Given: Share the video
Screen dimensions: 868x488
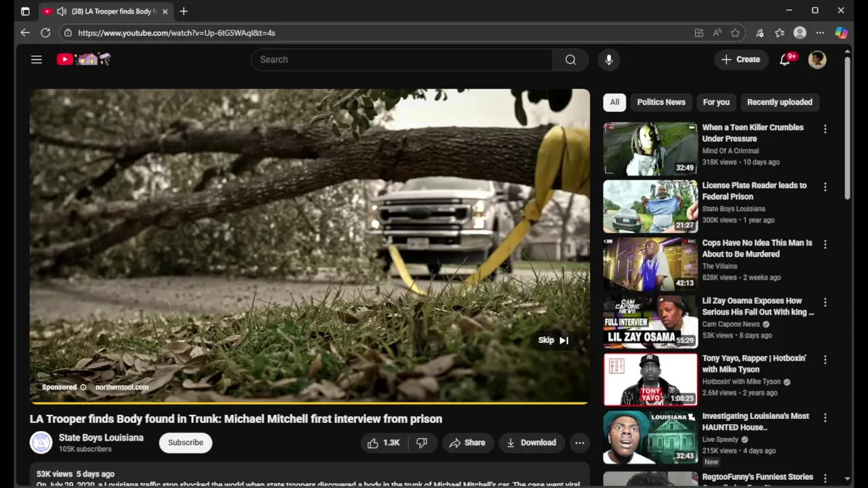Looking at the screenshot, I should [467, 443].
